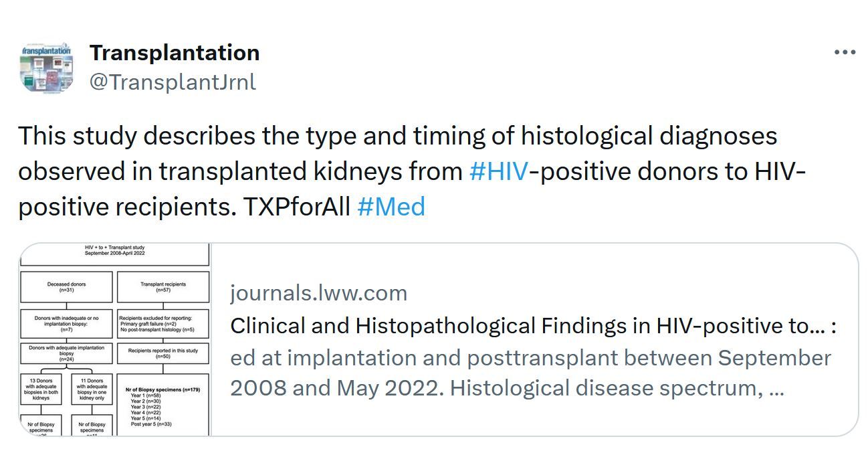Click the Recipients excluded for reporting box

163,323
